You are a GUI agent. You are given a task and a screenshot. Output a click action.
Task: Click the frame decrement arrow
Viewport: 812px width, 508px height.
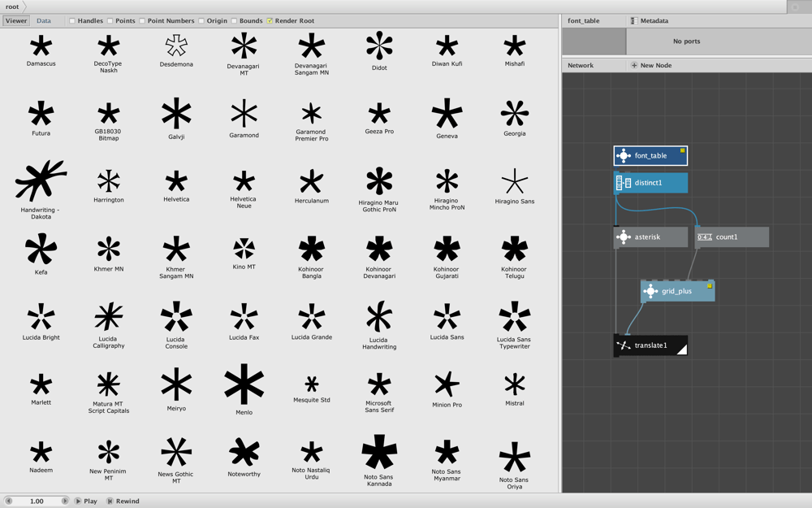[x=8, y=501]
